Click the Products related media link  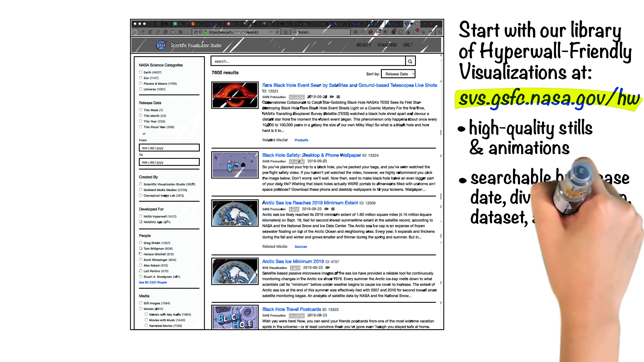301,140
